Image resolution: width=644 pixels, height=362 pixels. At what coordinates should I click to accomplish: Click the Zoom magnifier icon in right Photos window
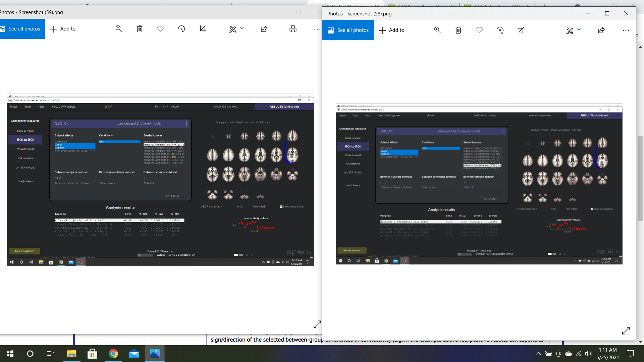tap(437, 30)
